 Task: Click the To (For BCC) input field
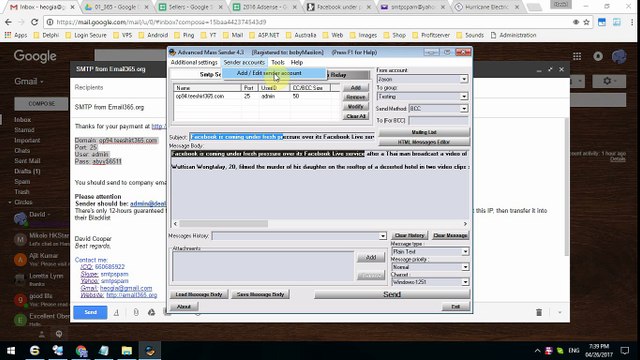point(438,121)
